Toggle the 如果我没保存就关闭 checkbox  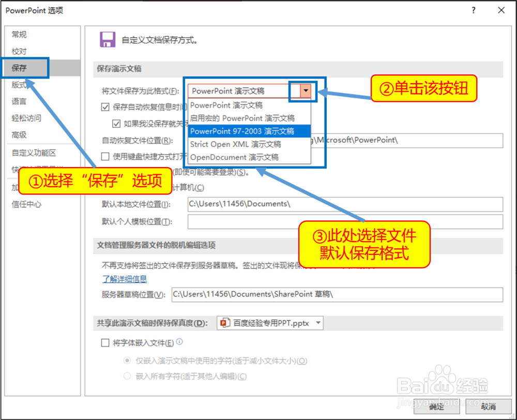click(x=116, y=124)
